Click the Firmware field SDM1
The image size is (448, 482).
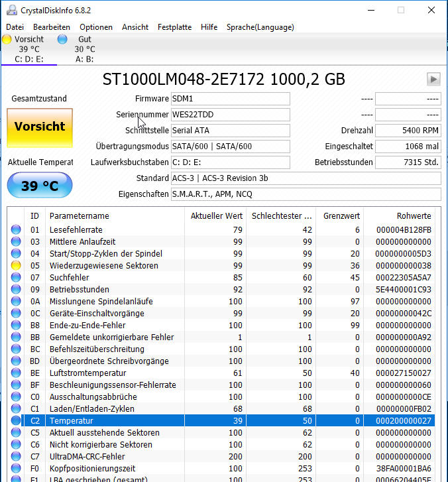(229, 99)
